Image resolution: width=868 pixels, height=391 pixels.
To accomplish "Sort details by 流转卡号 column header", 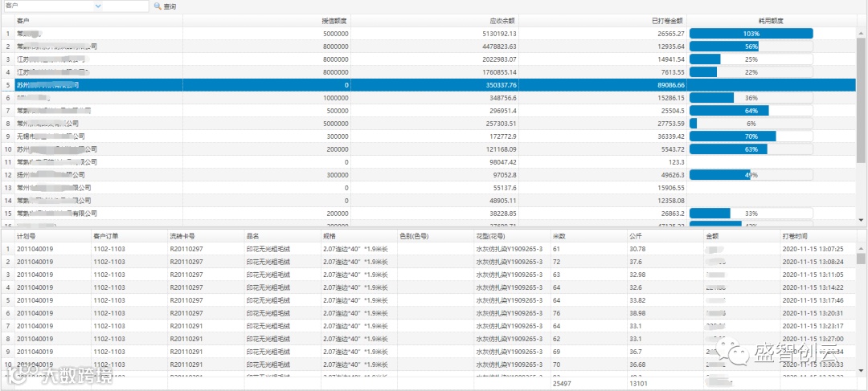I will (182, 235).
